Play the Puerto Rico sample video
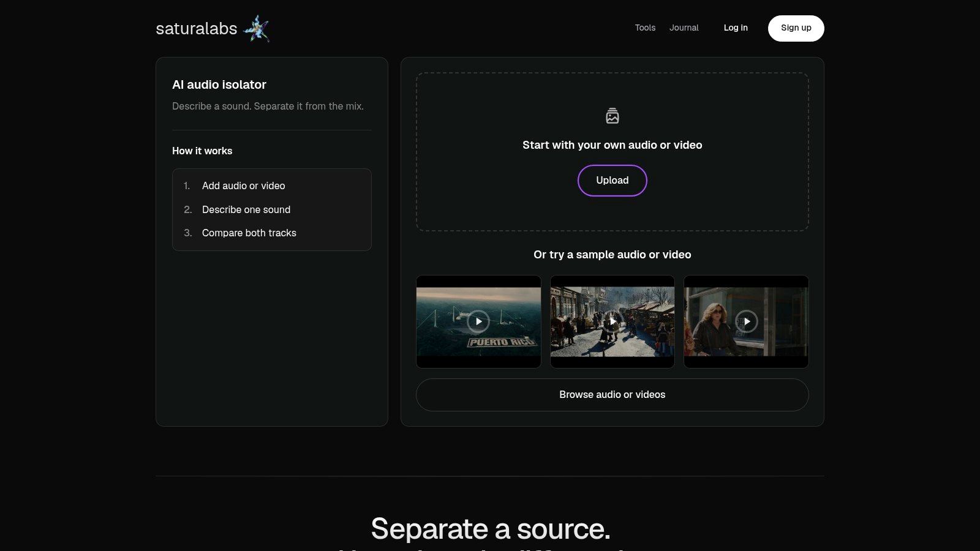Image resolution: width=980 pixels, height=551 pixels. (478, 321)
